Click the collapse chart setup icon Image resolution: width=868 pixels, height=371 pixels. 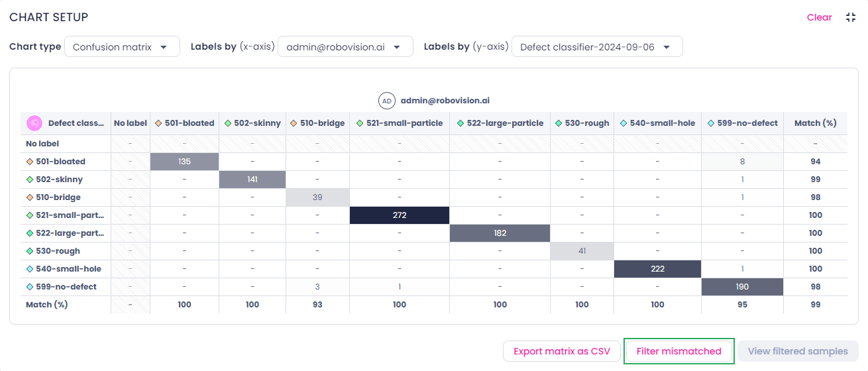tap(851, 17)
